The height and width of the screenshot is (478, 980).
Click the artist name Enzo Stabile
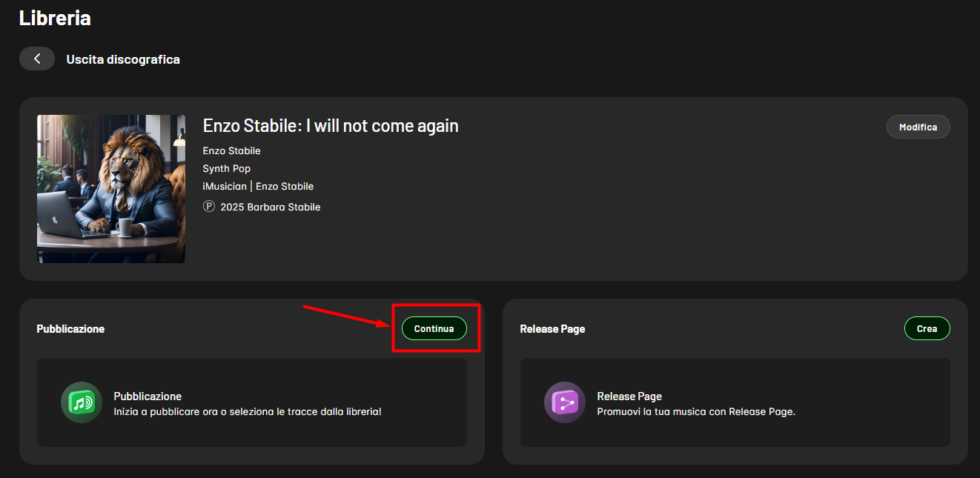[x=231, y=150]
